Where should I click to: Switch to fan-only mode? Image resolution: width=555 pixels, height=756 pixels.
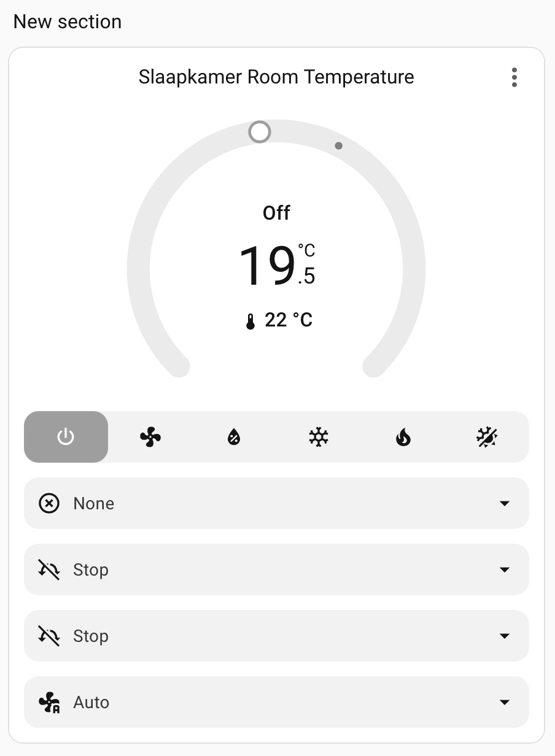(x=150, y=437)
